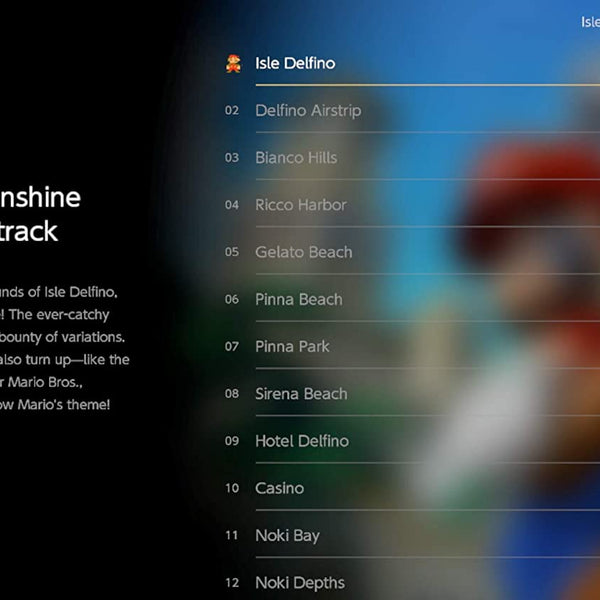Click the pixel Mario now-playing icon
This screenshot has height=600, width=600.
(x=233, y=64)
